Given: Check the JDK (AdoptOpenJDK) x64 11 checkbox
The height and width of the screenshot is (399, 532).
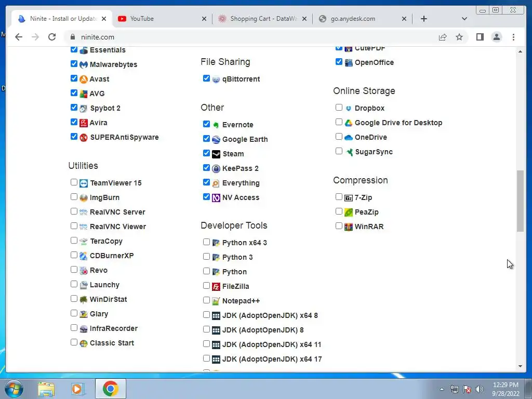Looking at the screenshot, I should 206,344.
